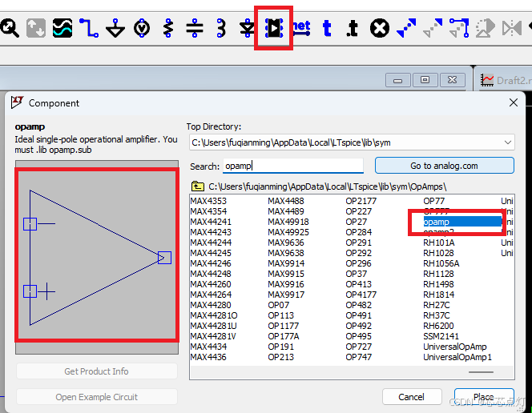Image resolution: width=532 pixels, height=413 pixels.
Task: Select OP77 in the component list
Action: pos(433,201)
